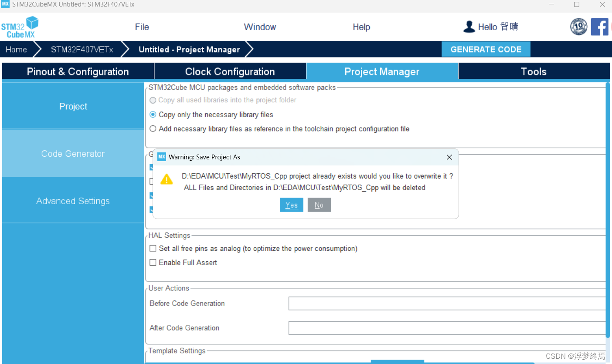Screen dimensions: 612x364
Task: Open the Window menu
Action: pyautogui.click(x=260, y=27)
